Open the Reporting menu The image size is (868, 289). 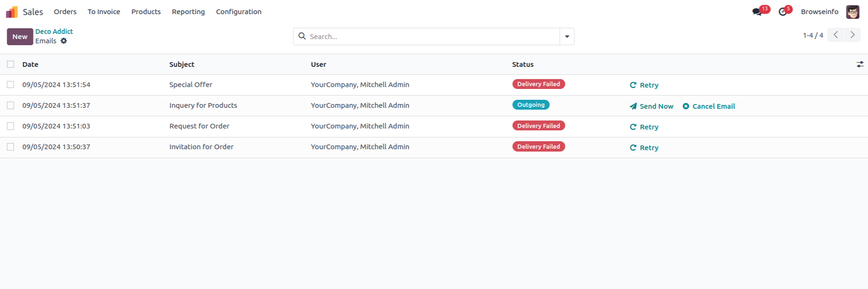188,12
